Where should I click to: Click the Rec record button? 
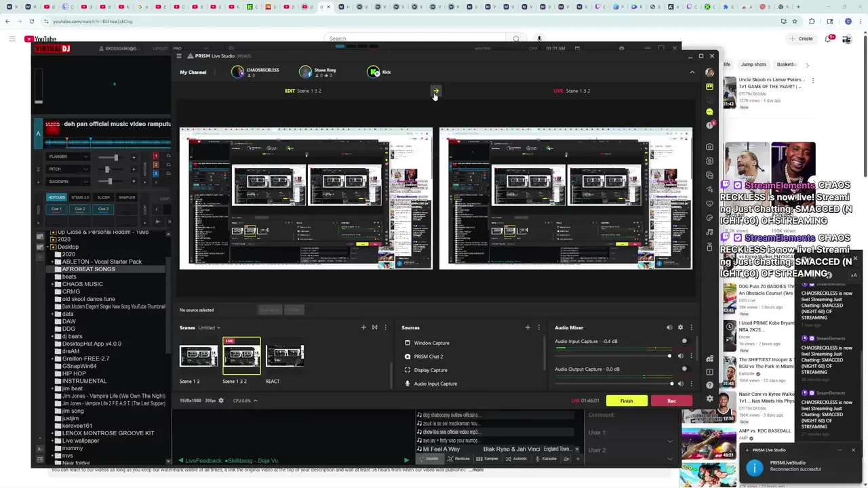(x=671, y=401)
